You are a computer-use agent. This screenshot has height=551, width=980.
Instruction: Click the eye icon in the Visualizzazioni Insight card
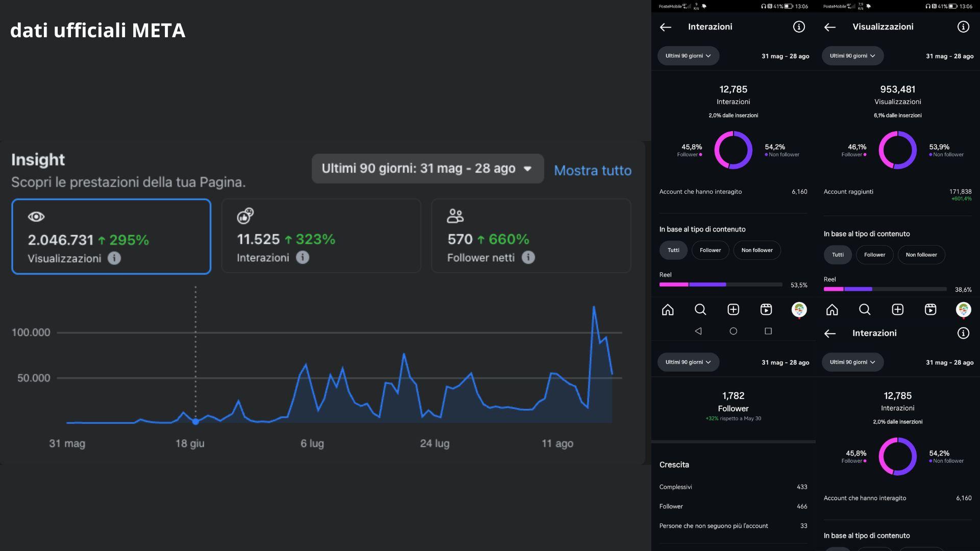click(36, 217)
